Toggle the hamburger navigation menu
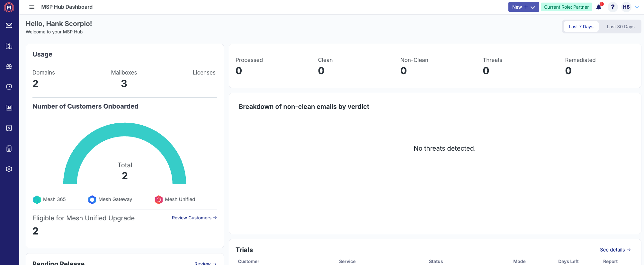 click(x=32, y=7)
